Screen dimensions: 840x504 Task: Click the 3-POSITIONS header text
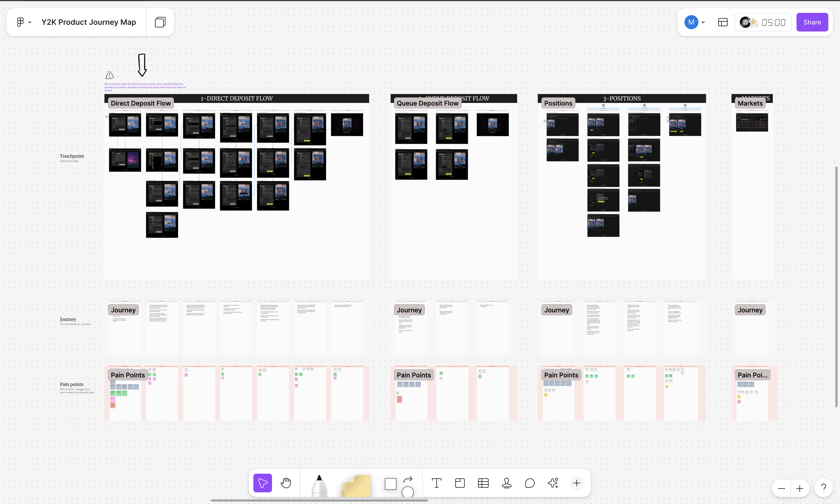pyautogui.click(x=622, y=99)
